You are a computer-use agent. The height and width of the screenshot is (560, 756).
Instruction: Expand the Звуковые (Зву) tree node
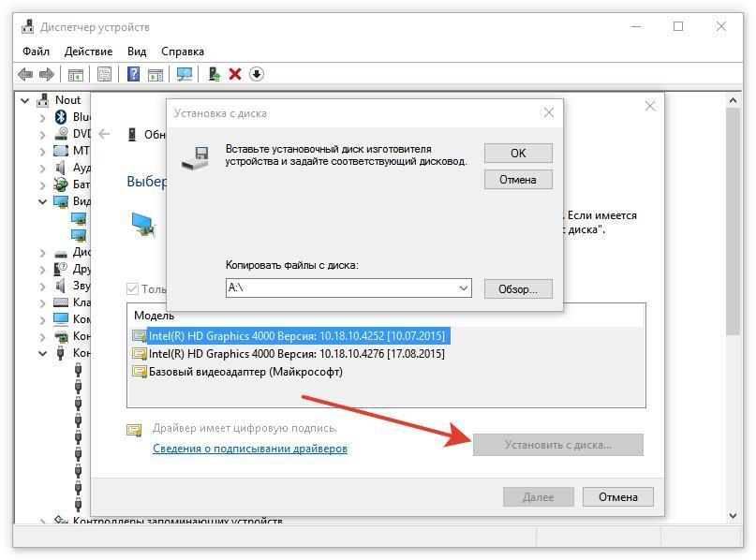click(x=42, y=287)
